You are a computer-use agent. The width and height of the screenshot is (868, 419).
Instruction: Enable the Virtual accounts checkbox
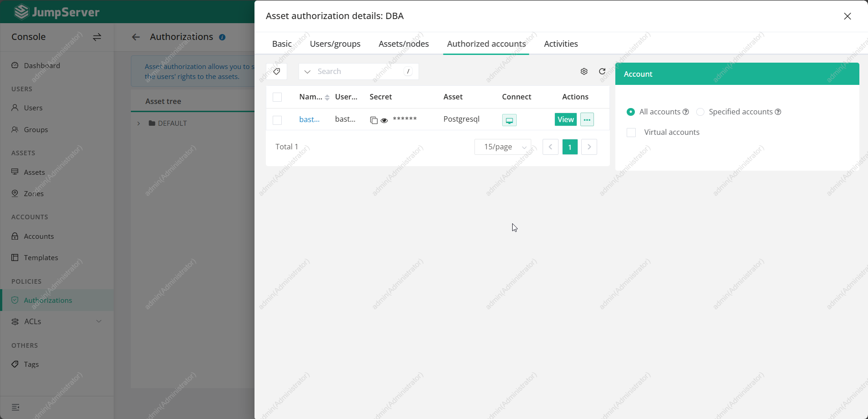click(x=631, y=133)
